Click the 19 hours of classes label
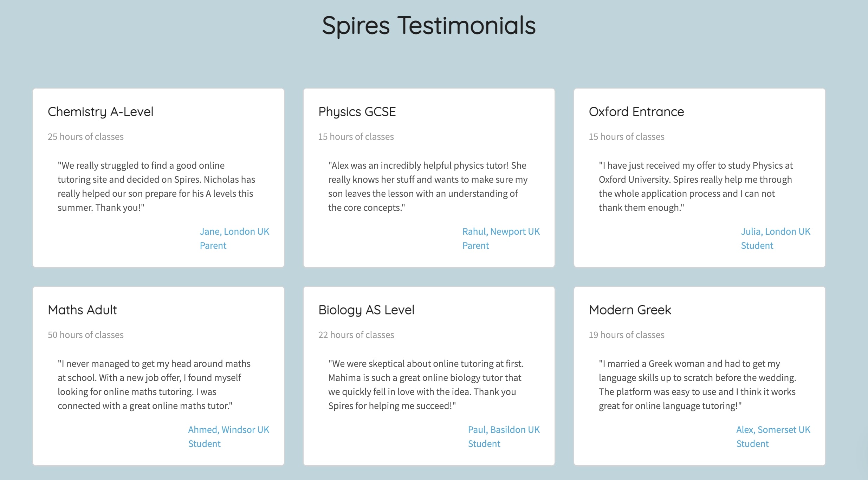Image resolution: width=868 pixels, height=480 pixels. pyautogui.click(x=627, y=335)
